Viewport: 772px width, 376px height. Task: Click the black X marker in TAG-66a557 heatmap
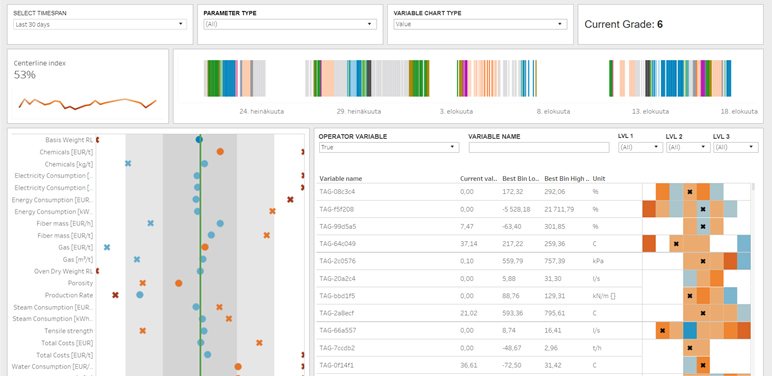tap(663, 331)
